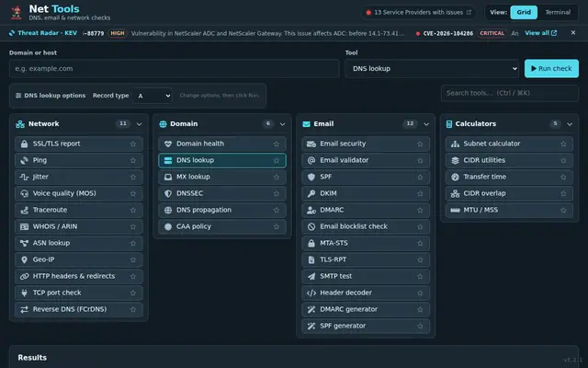Screen dimensions: 588x368
Task: Open Reverse DNS (FCrDNS) tool
Action: 79,309
